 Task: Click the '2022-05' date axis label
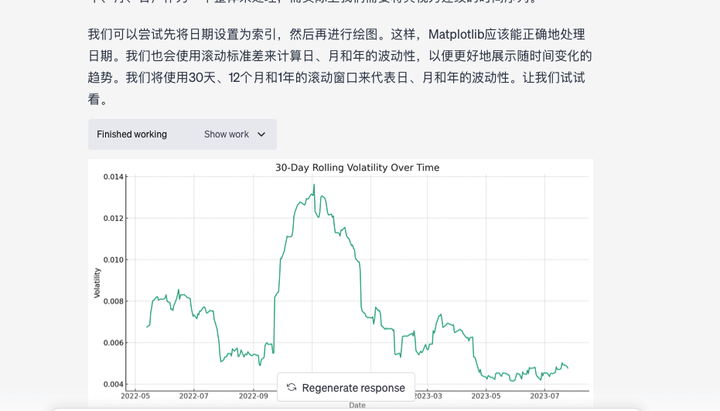[135, 396]
